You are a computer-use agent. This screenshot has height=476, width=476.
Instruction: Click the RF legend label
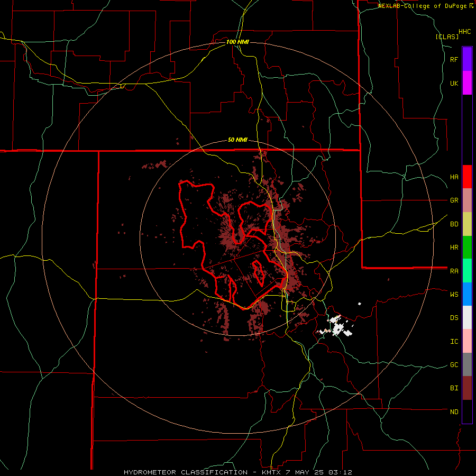click(454, 59)
